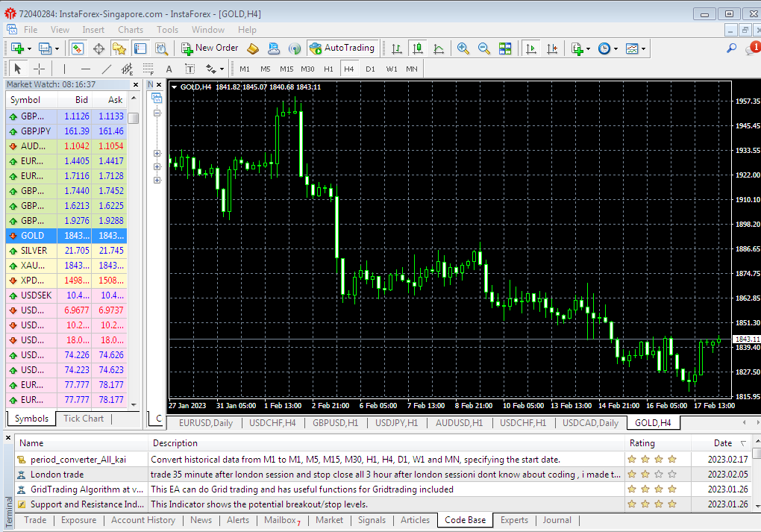The height and width of the screenshot is (532, 761).
Task: Select the Vertical Line drawing tool
Action: [64, 69]
